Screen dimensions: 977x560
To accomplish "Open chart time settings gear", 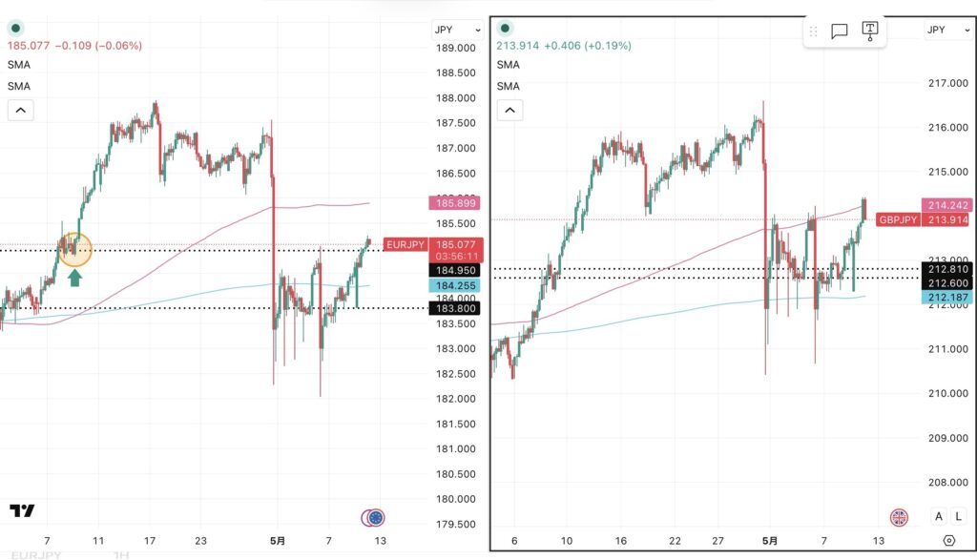I will click(948, 540).
